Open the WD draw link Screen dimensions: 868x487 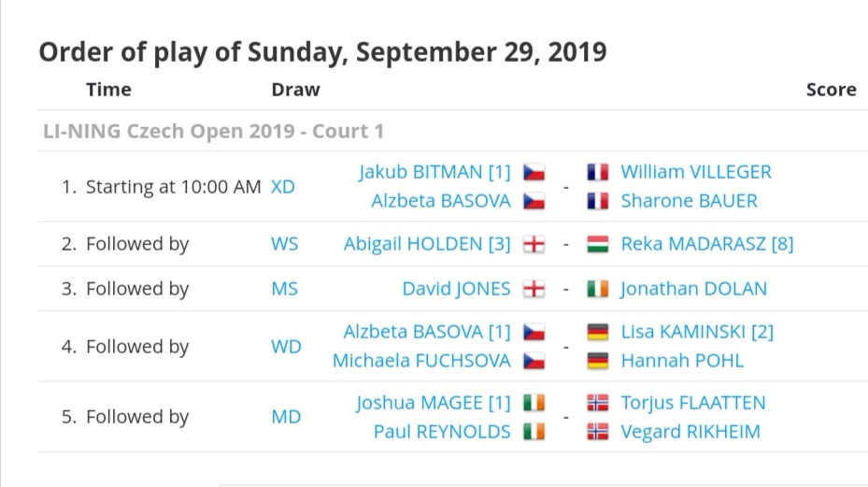pos(286,346)
